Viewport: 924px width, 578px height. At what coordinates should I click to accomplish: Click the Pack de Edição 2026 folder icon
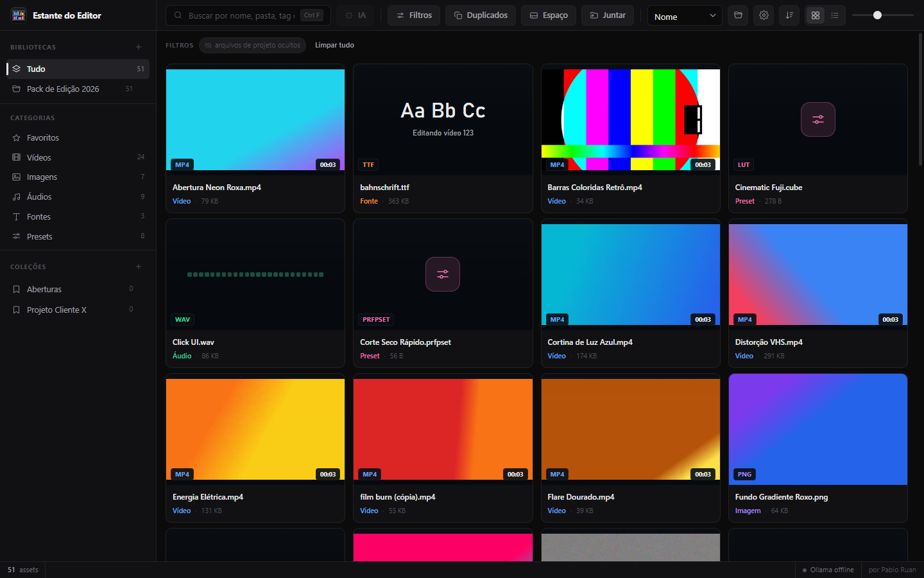click(x=17, y=89)
